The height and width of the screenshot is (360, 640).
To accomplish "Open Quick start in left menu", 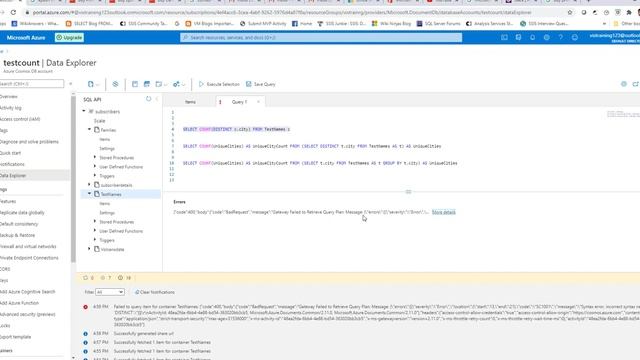I will point(11,153).
